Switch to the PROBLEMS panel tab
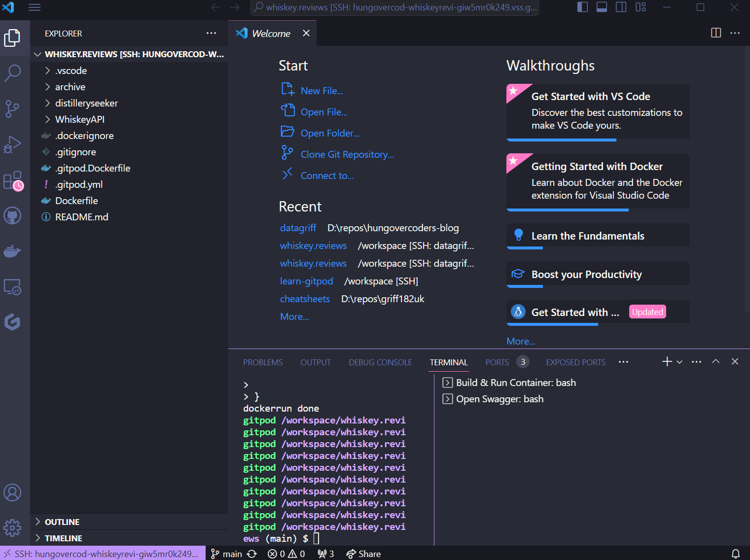750x560 pixels. 263,362
